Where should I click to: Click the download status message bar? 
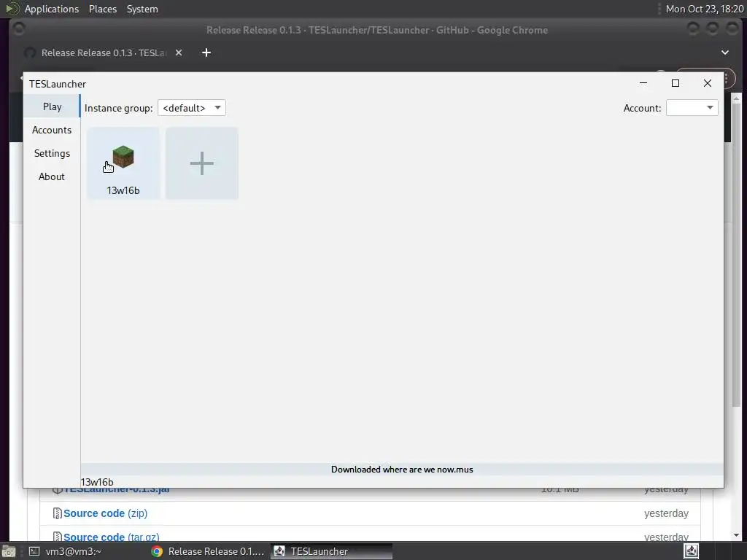402,470
